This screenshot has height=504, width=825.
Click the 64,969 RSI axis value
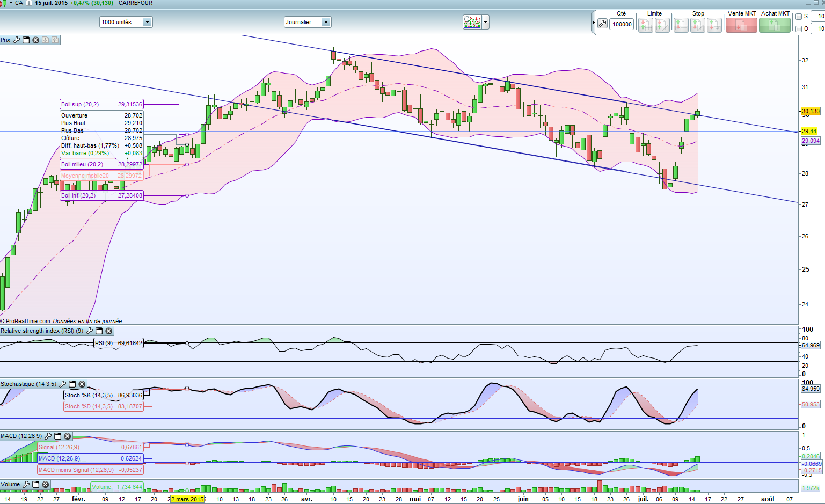(811, 345)
